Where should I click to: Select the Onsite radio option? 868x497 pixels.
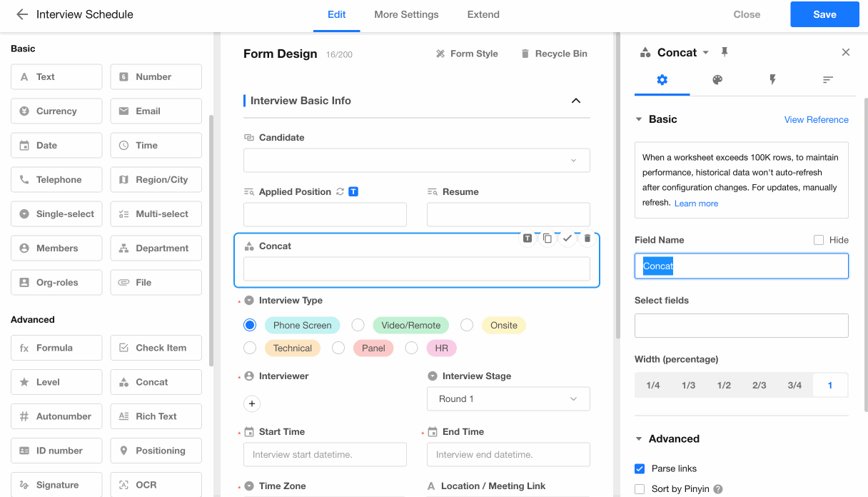(x=467, y=325)
